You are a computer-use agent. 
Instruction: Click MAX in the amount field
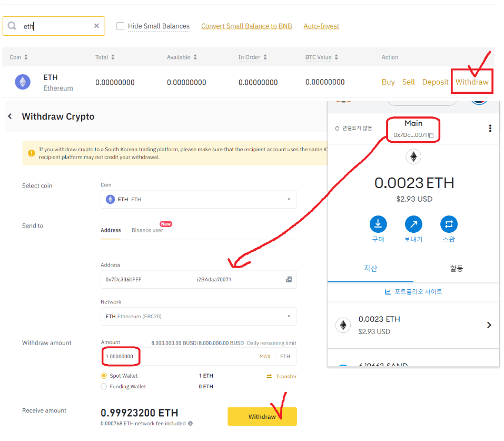coord(265,356)
